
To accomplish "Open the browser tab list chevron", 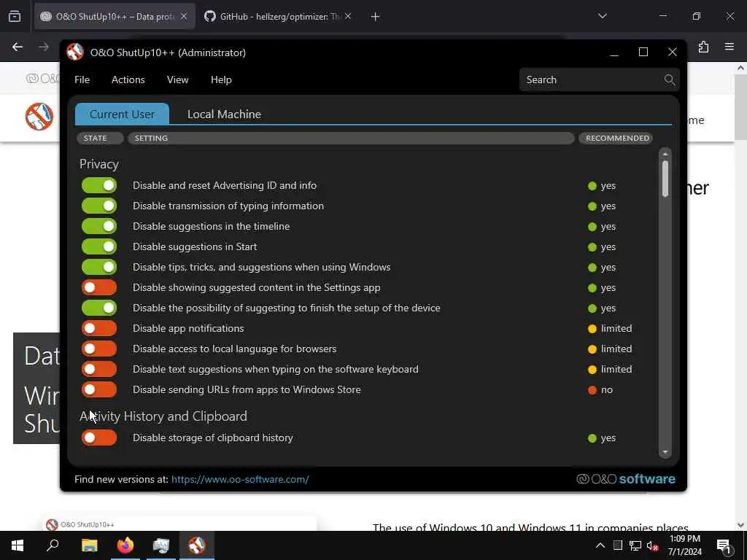I will 602,16.
